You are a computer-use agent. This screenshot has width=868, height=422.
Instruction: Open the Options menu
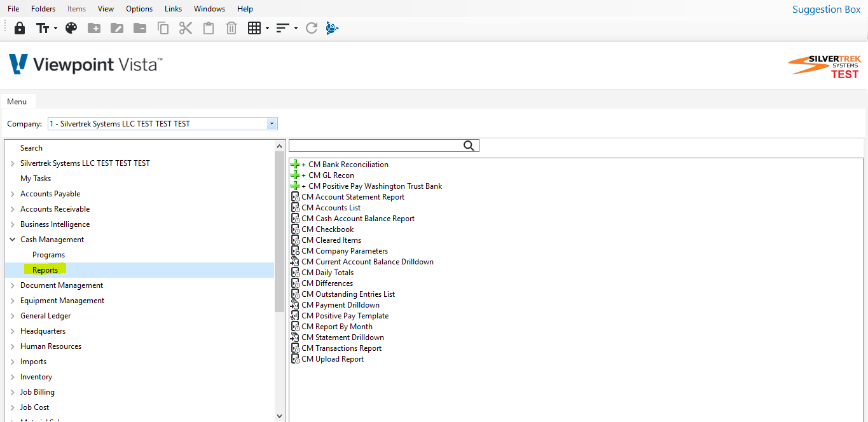[139, 9]
